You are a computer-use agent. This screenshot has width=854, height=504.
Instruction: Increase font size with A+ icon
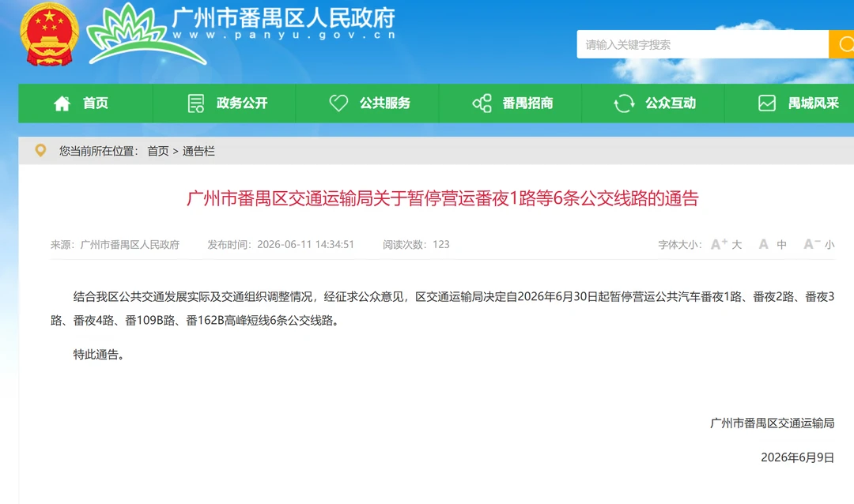(x=719, y=244)
